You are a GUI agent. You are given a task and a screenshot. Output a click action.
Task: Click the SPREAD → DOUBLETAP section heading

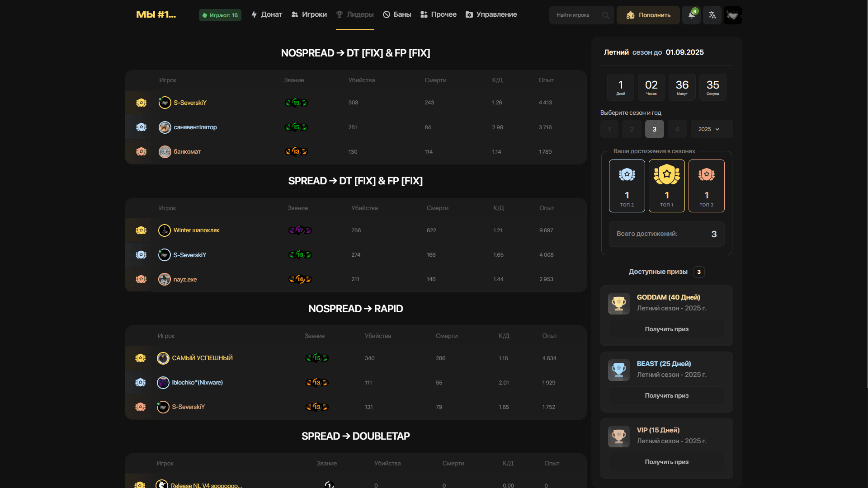(x=356, y=436)
